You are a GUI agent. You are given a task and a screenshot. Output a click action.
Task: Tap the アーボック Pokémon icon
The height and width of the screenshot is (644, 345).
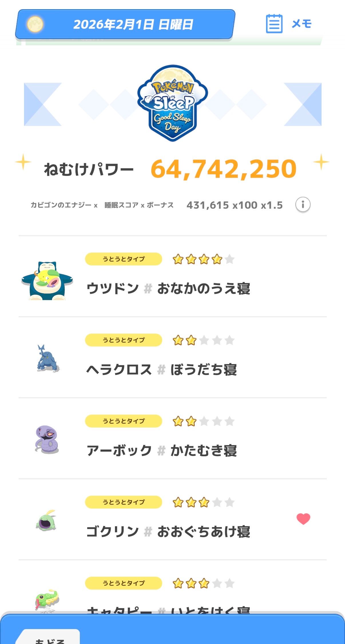(47, 439)
